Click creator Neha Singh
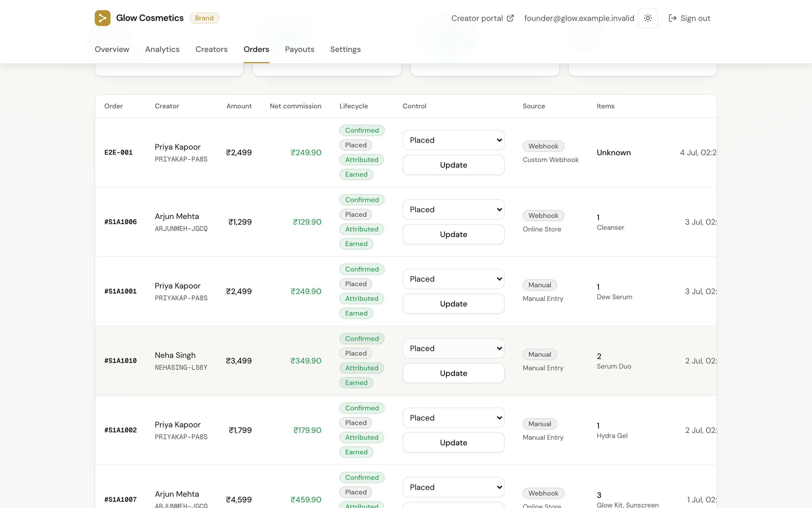Image resolution: width=812 pixels, height=508 pixels. 175,355
